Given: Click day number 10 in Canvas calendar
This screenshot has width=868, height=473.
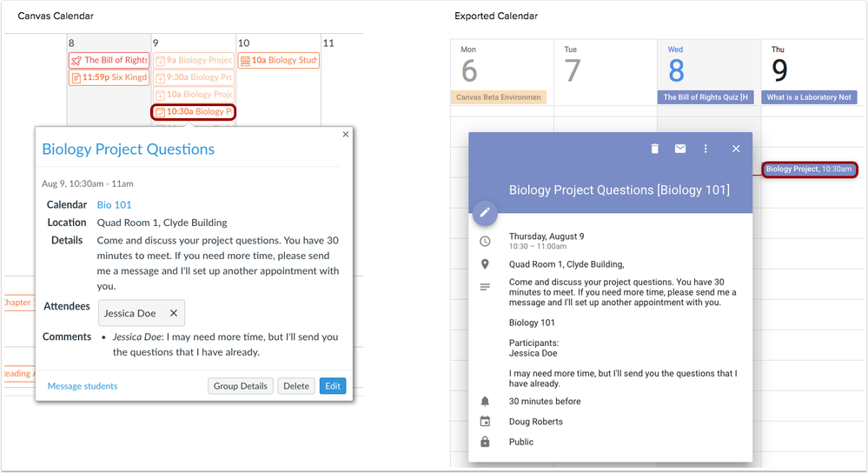Looking at the screenshot, I should (x=243, y=43).
